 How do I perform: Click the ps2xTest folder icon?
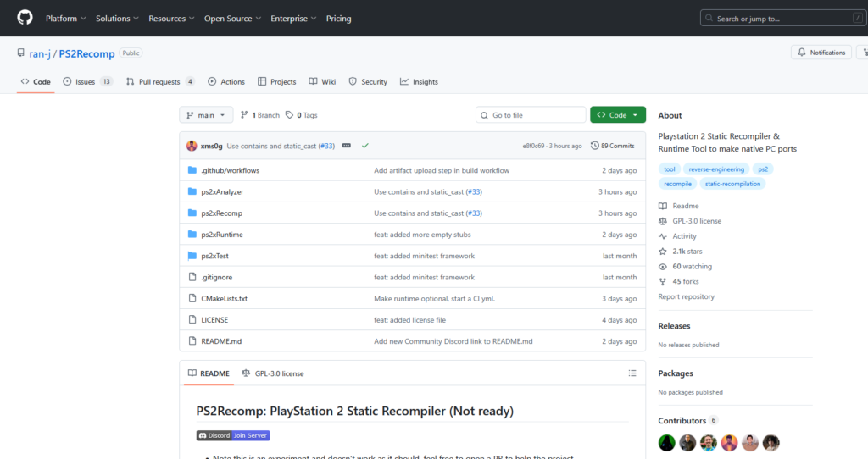coord(192,256)
